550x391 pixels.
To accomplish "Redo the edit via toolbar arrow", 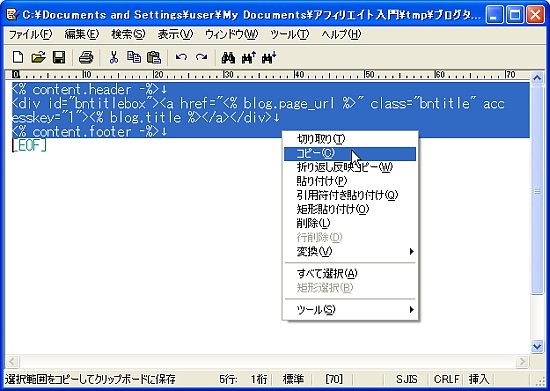I will click(x=201, y=57).
